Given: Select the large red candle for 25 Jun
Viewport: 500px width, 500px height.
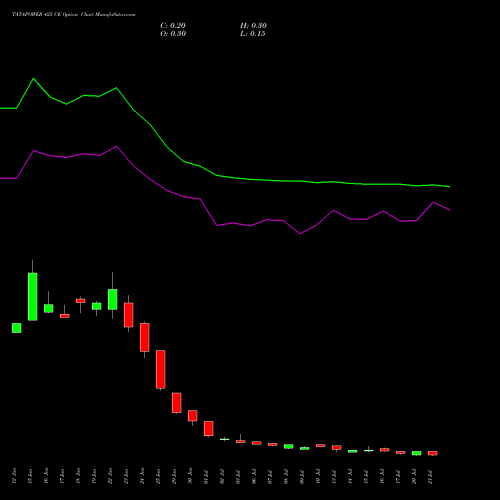Looking at the screenshot, I should [x=161, y=369].
